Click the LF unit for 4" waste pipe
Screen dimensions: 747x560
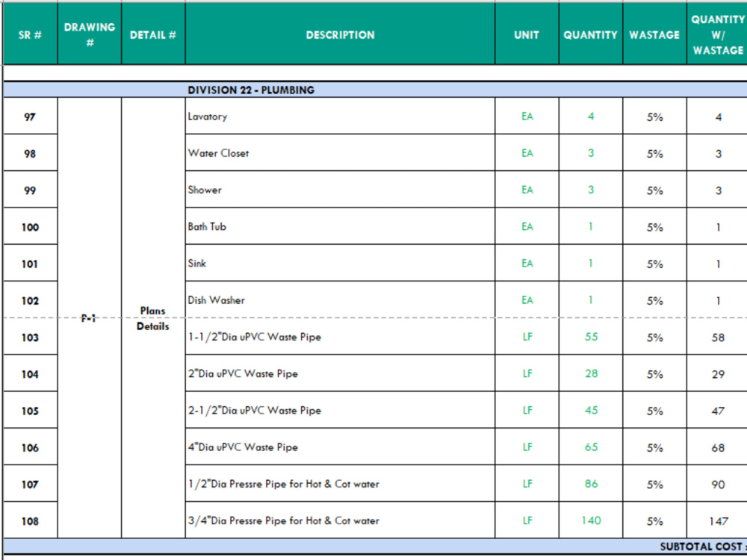[x=527, y=447]
